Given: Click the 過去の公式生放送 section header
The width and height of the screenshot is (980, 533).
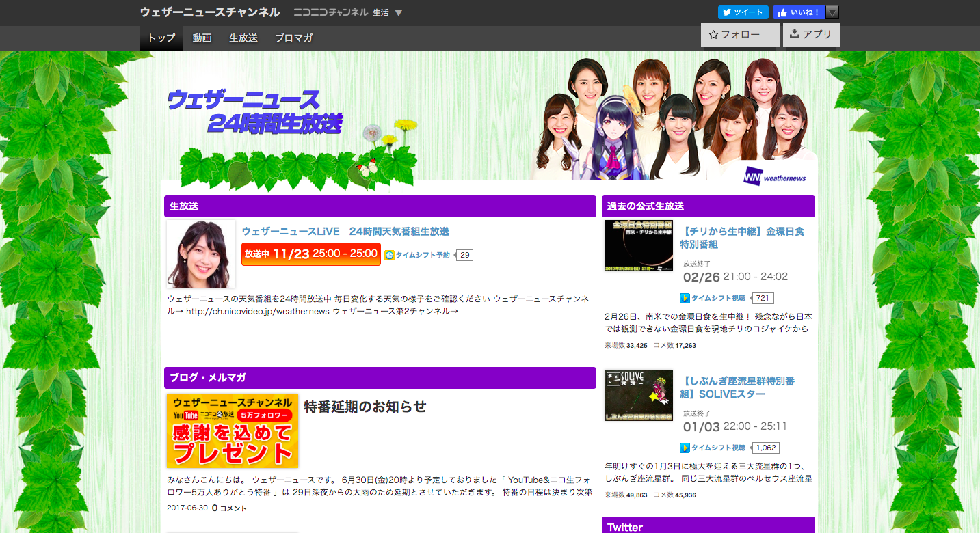Looking at the screenshot, I should click(708, 206).
